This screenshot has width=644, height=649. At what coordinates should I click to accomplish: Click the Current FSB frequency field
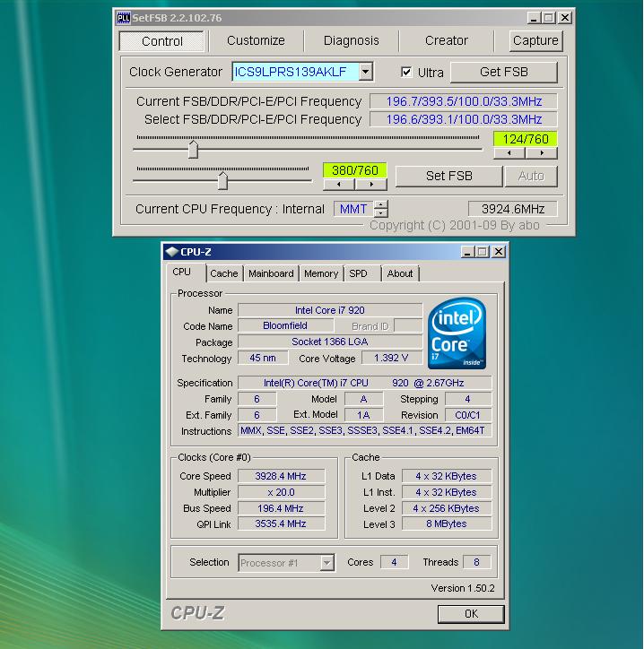pyautogui.click(x=464, y=101)
